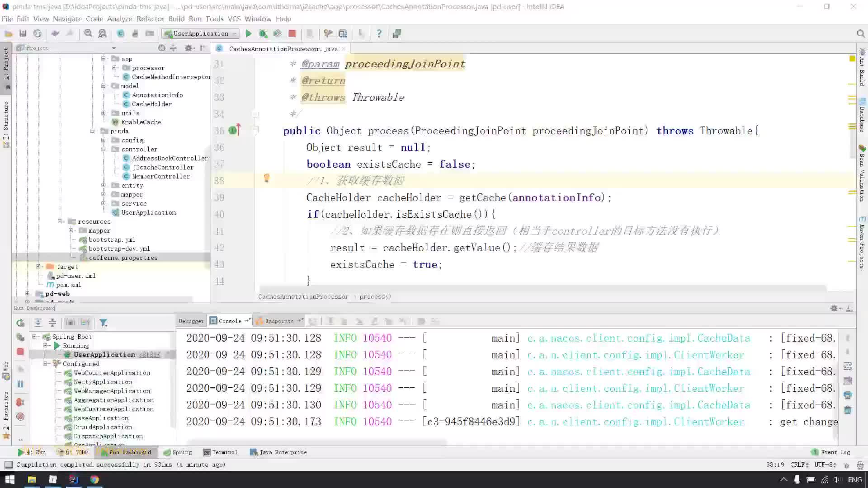Click the Find magnifier toolbar icon
This screenshot has height=488, width=868.
click(88, 33)
